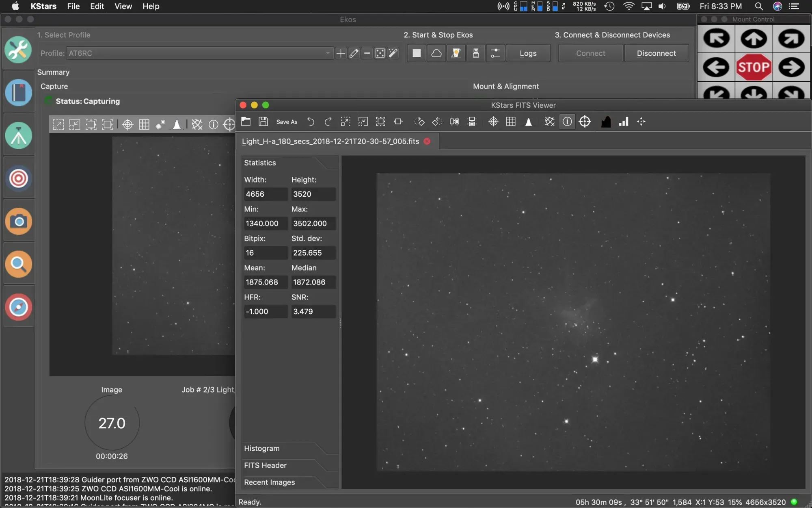Toggle crosshair display in FITS Viewer toolbar
812x508 pixels.
[493, 122]
